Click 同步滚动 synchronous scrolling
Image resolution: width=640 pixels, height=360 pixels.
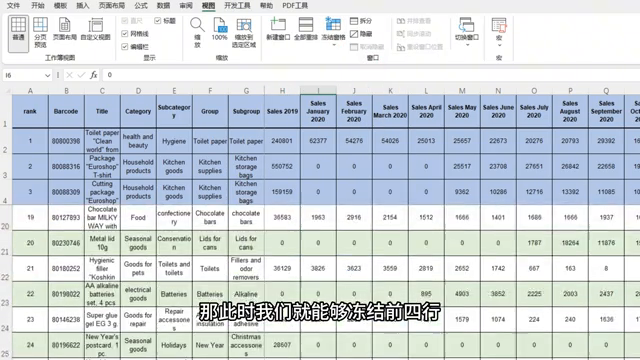[x=414, y=34]
